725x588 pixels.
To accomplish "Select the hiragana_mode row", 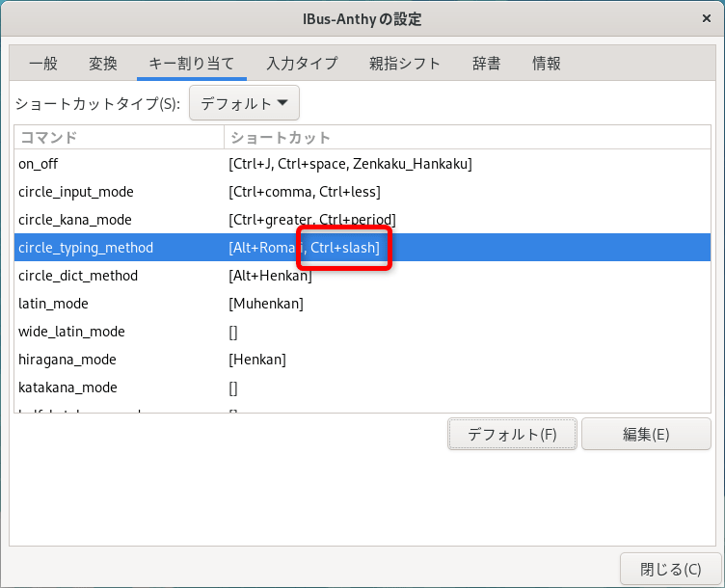I will 362,360.
